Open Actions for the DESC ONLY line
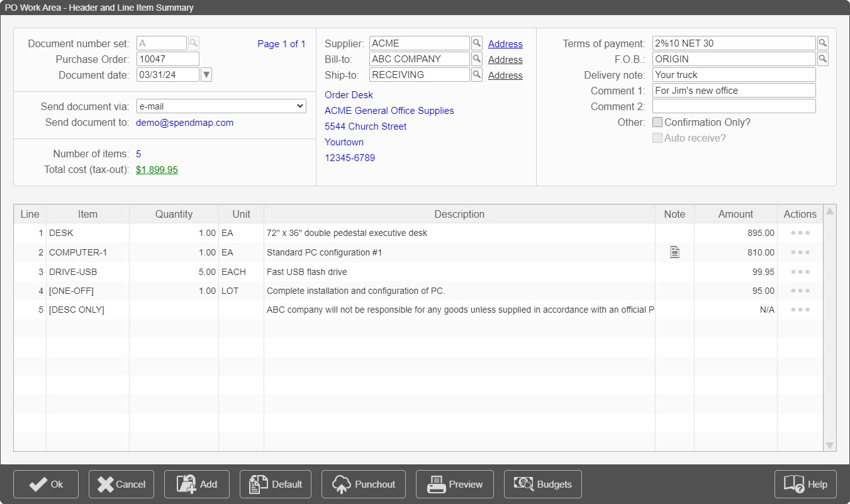The height and width of the screenshot is (504, 850). (799, 309)
